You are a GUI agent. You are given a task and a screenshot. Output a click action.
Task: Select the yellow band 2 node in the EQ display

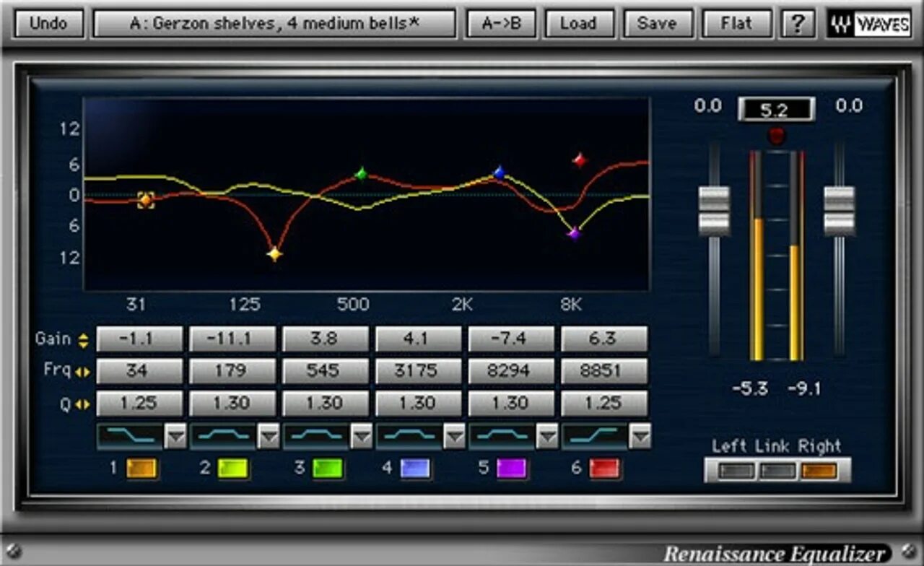(274, 253)
